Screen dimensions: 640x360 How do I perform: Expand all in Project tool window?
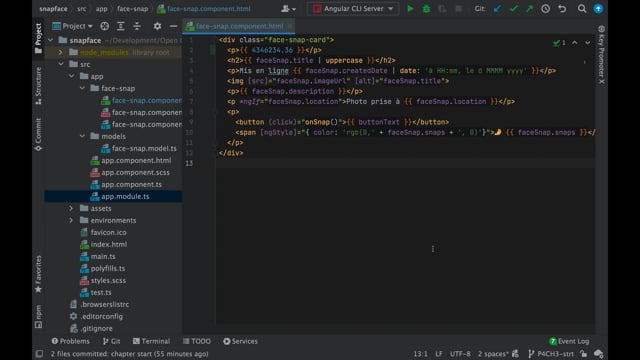click(121, 26)
